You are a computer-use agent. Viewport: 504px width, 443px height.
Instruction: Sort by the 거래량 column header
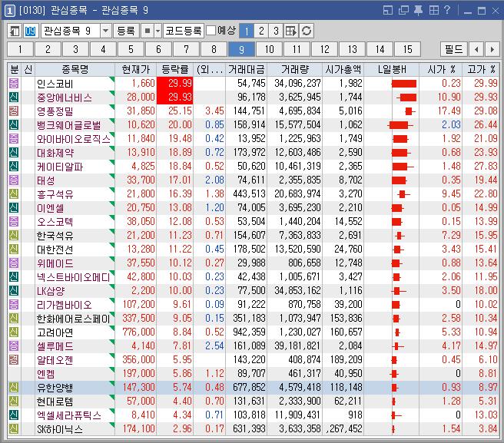pos(294,69)
